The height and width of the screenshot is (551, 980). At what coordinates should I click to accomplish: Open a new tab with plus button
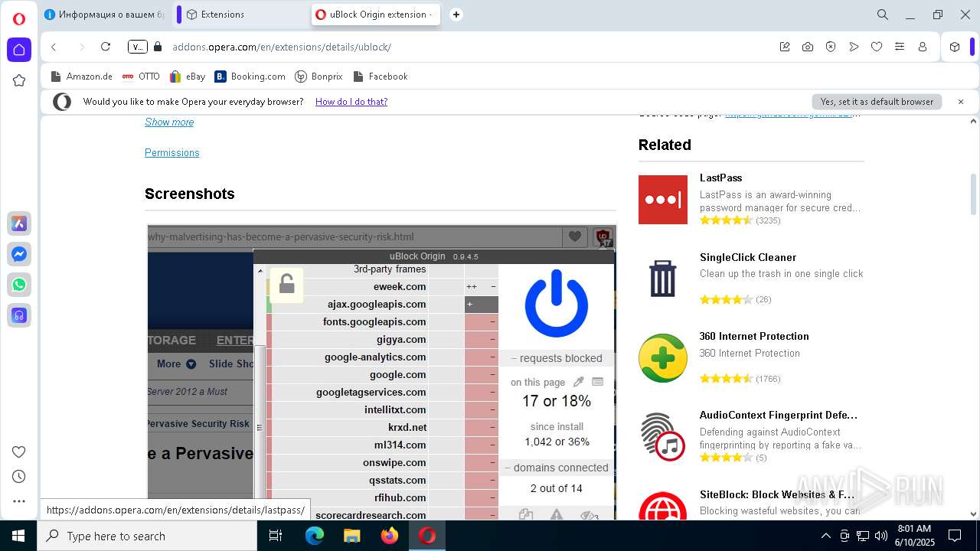click(456, 15)
